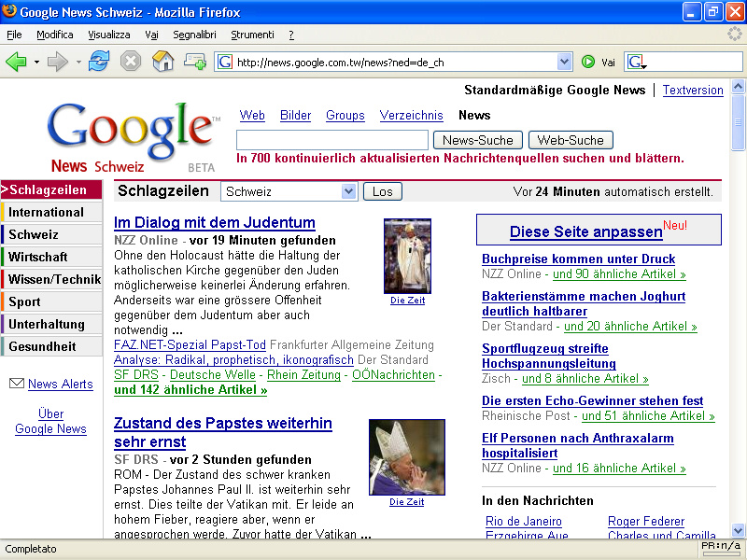The width and height of the screenshot is (747, 560).
Task: Open the Segnalibri menu
Action: click(x=194, y=35)
